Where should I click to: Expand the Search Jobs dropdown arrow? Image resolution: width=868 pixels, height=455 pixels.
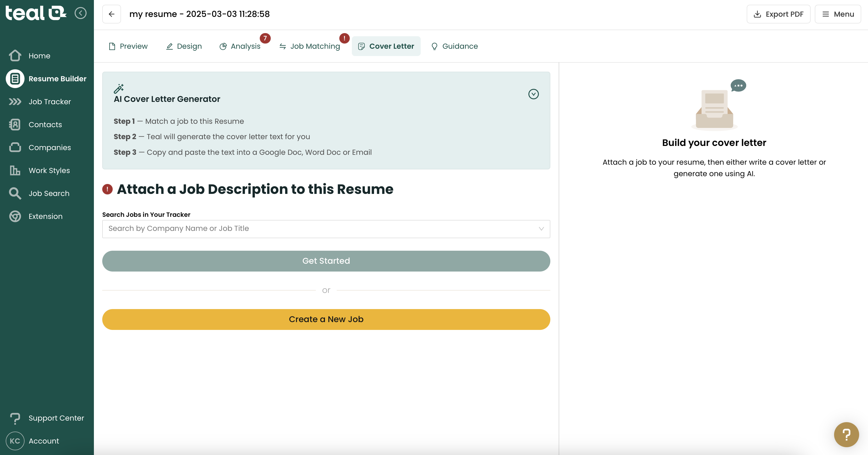pyautogui.click(x=541, y=229)
